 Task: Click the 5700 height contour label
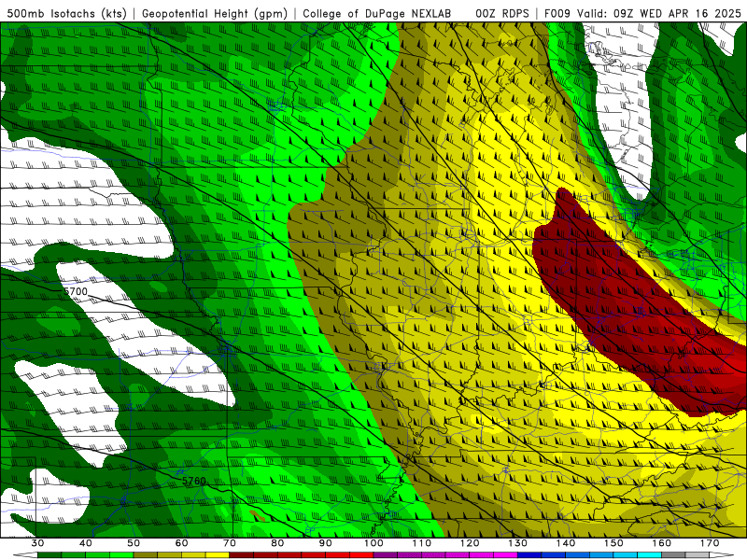point(76,291)
